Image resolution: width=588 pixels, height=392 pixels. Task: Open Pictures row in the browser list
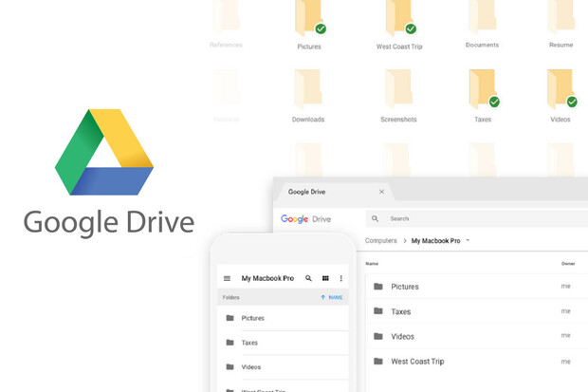[x=404, y=287]
